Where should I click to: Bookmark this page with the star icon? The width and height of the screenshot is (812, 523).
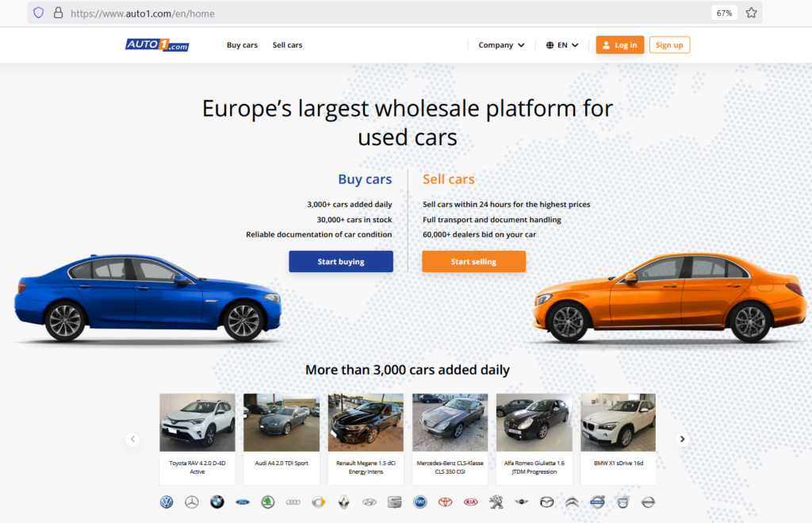tap(751, 13)
